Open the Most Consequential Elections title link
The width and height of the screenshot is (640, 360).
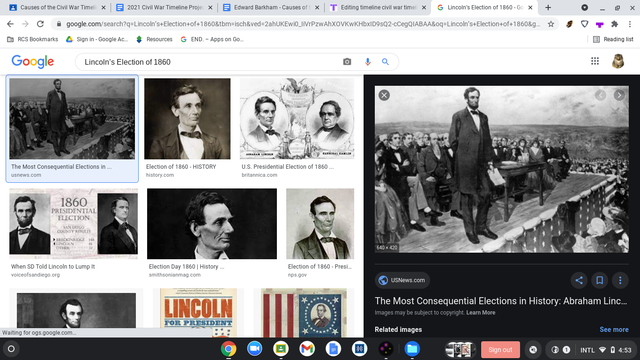click(501, 301)
